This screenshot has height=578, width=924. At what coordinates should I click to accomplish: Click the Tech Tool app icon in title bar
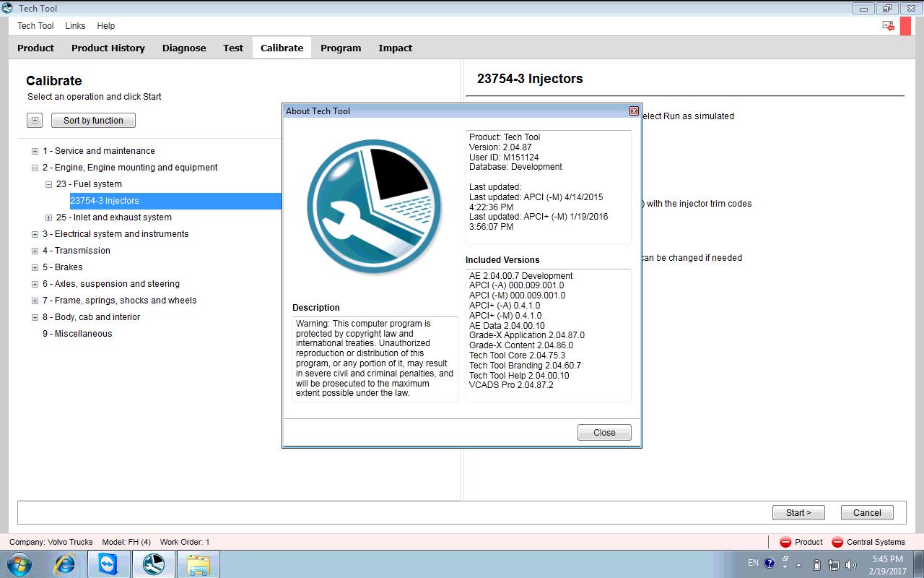click(7, 8)
